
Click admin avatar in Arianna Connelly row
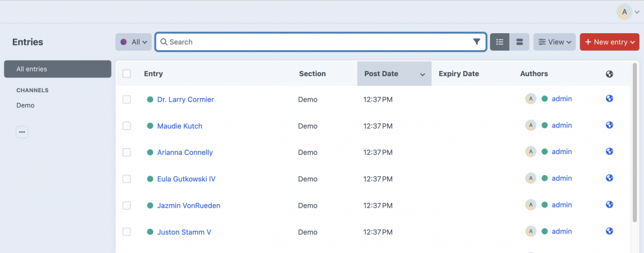tap(530, 152)
